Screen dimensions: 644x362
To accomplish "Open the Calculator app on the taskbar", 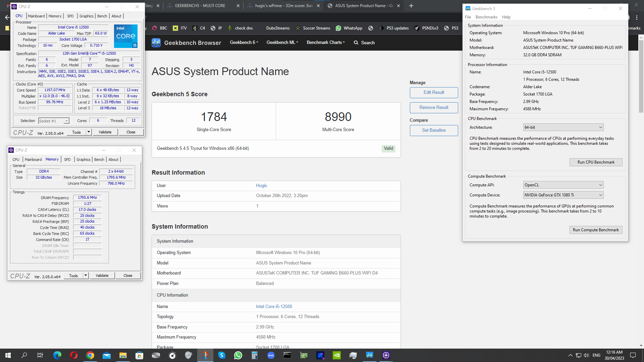I will [x=255, y=355].
